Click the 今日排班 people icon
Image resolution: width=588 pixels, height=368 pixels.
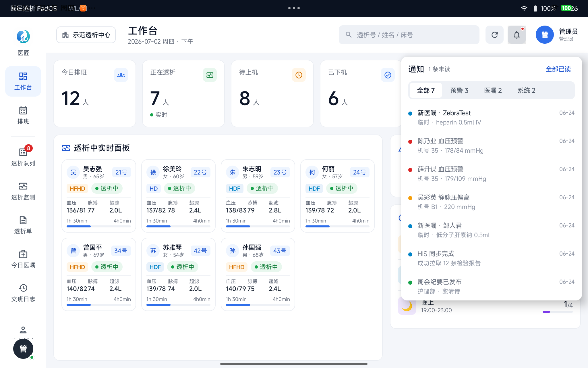coord(121,75)
